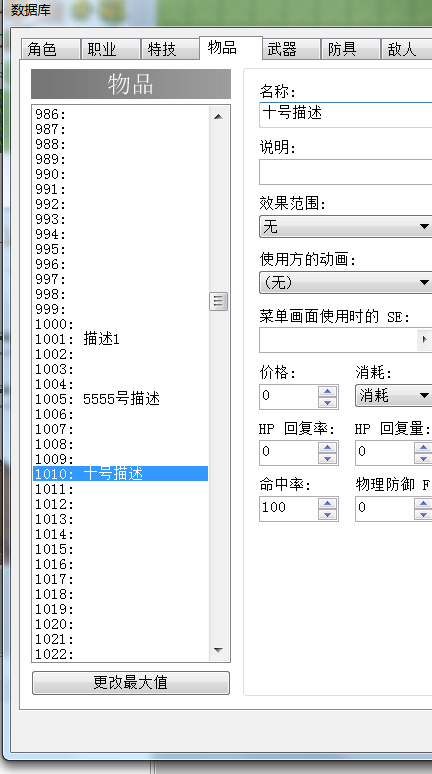Select item row 1007:
The width and height of the screenshot is (432, 774).
click(x=120, y=429)
